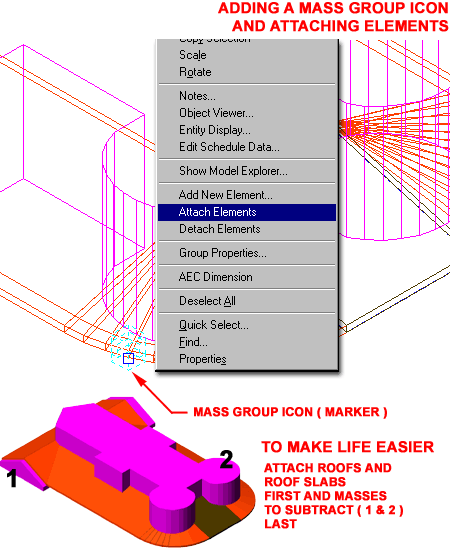Select AEC Dimension menu entry
450x550 pixels.
pyautogui.click(x=247, y=277)
